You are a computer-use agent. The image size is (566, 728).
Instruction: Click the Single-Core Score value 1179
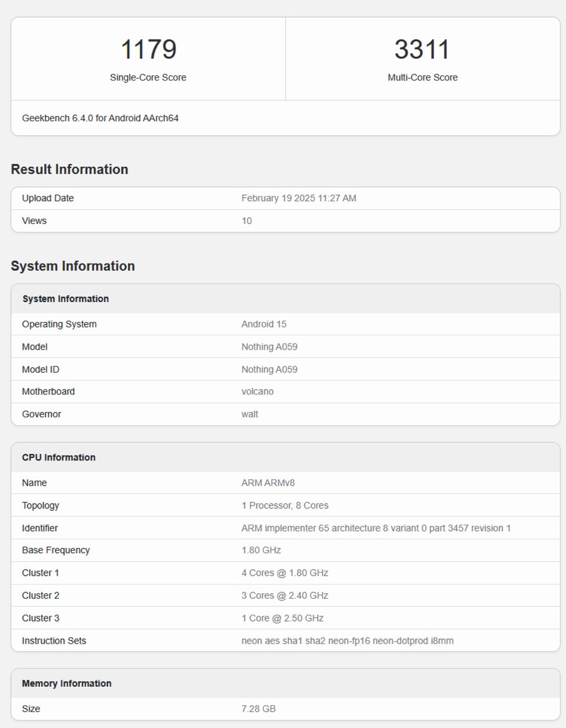(149, 50)
